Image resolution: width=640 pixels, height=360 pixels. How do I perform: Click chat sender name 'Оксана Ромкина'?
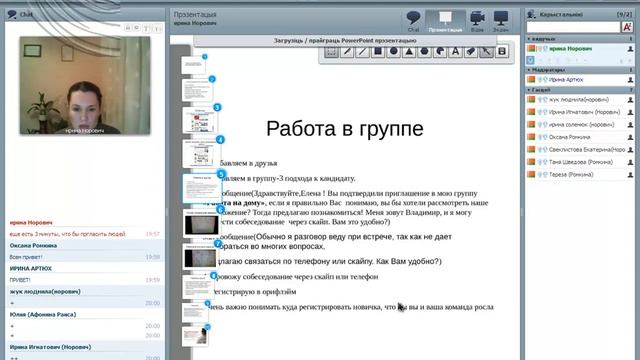coord(33,246)
